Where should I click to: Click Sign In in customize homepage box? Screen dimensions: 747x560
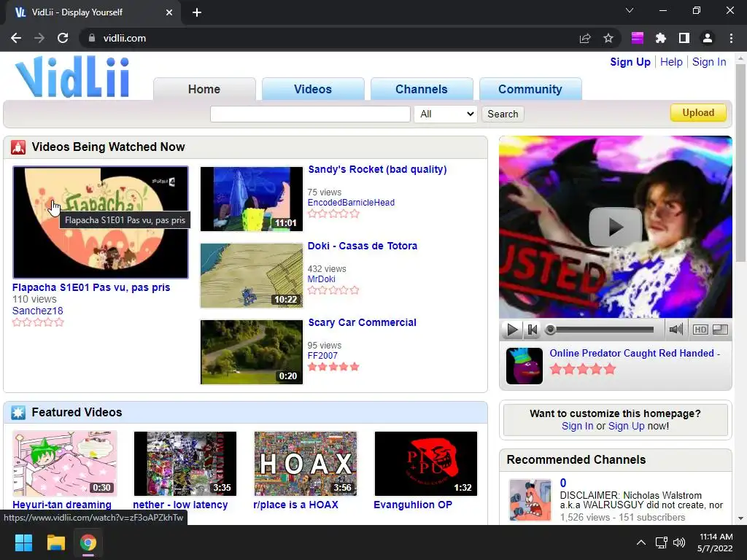(x=578, y=426)
